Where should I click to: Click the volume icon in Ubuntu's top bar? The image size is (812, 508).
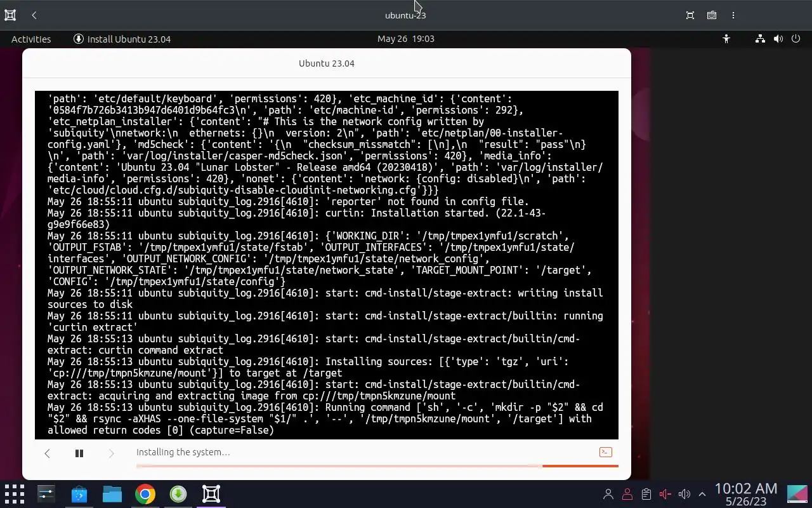778,39
